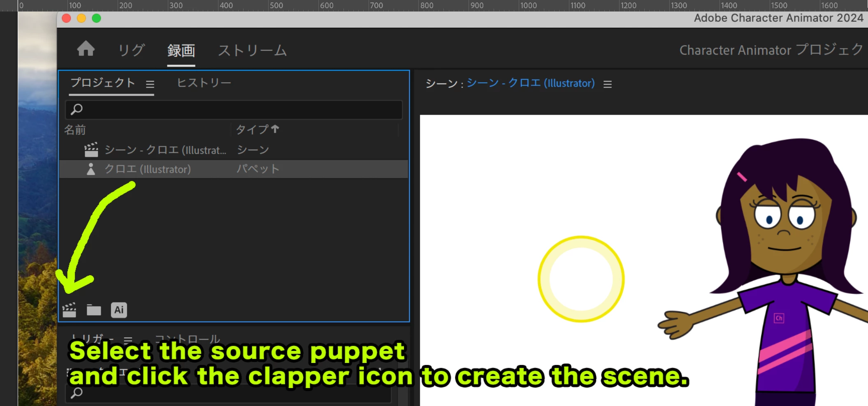The height and width of the screenshot is (406, 868).
Task: Select the プロジェクト panel tab
Action: (x=103, y=83)
